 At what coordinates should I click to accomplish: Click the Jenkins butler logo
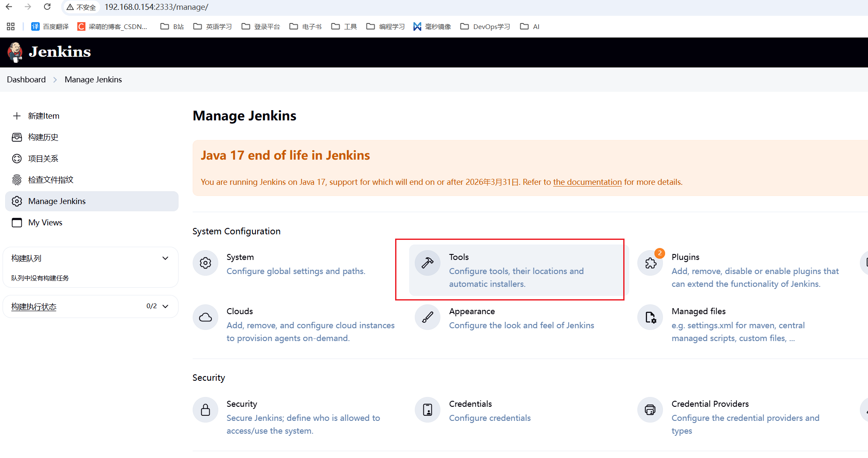[15, 52]
